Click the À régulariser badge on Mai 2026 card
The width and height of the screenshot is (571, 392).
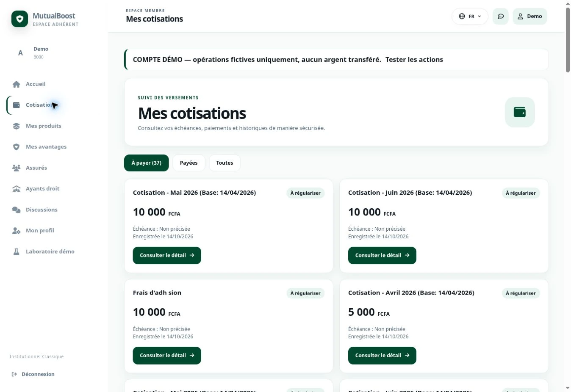click(305, 193)
